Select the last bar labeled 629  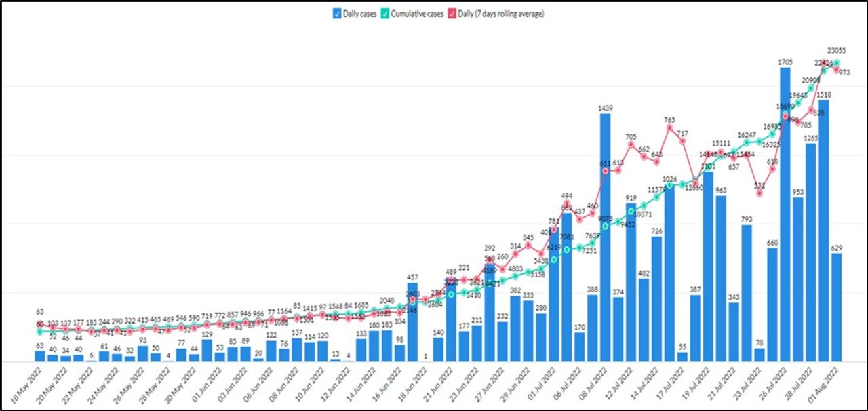(x=837, y=307)
